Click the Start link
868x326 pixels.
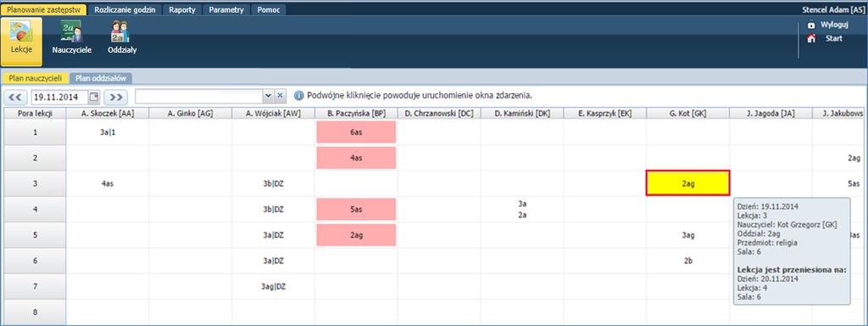coord(834,39)
